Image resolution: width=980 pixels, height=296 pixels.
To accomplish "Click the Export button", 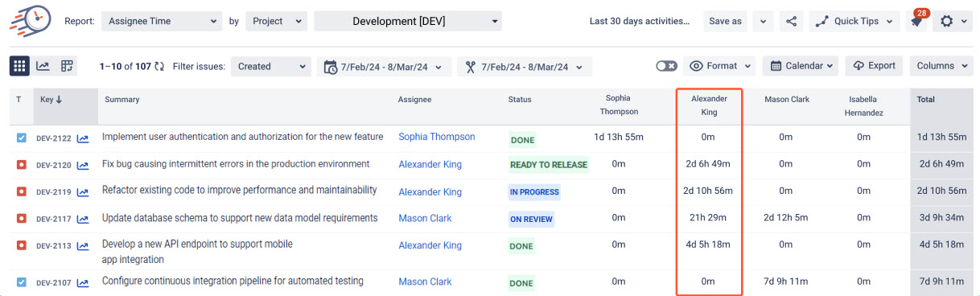I will [x=874, y=66].
